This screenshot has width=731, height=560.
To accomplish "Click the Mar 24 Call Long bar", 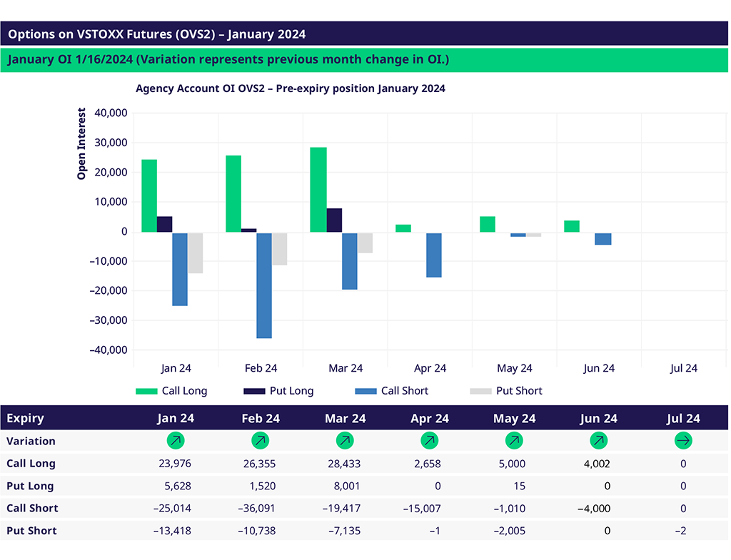I will tap(318, 190).
